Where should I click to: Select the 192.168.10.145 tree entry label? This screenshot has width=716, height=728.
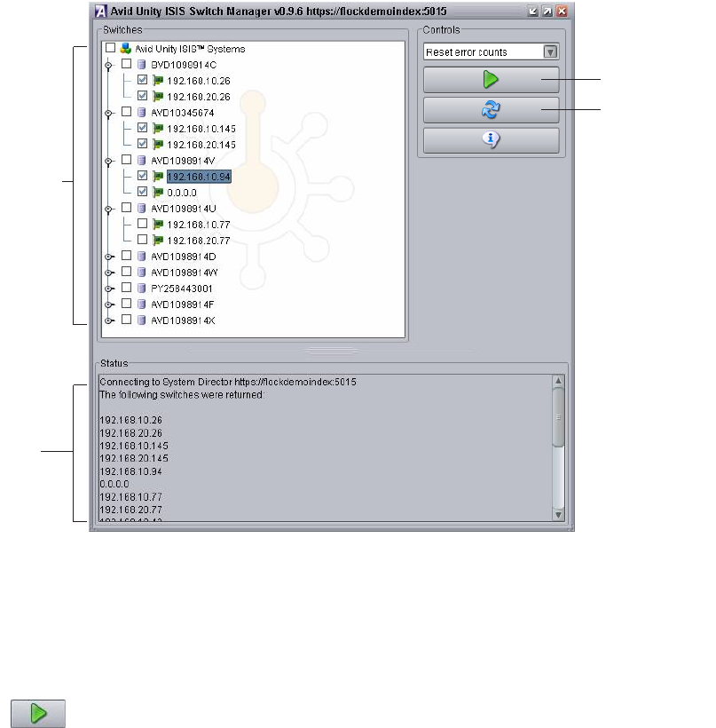201,129
